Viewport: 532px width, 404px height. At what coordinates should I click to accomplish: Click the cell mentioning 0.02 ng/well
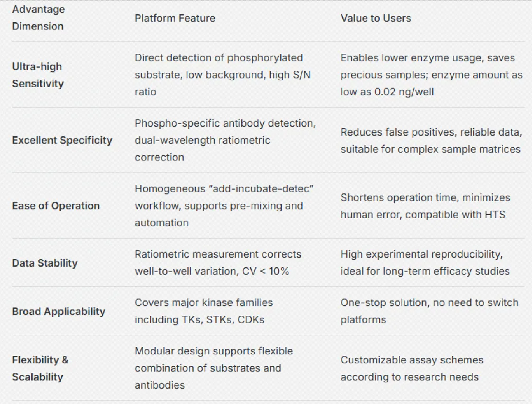pos(431,75)
